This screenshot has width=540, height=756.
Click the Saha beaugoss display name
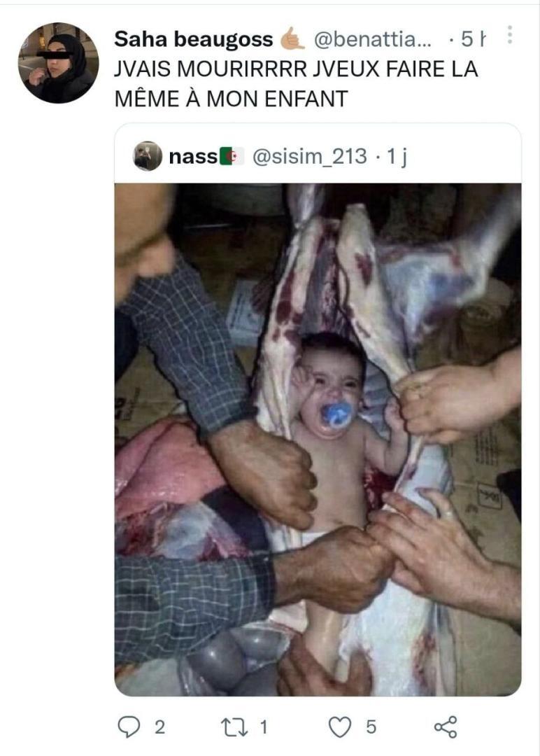point(193,41)
